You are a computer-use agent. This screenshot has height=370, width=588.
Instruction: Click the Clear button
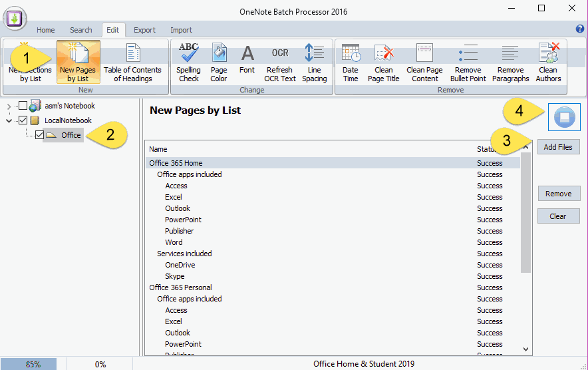pyautogui.click(x=558, y=216)
